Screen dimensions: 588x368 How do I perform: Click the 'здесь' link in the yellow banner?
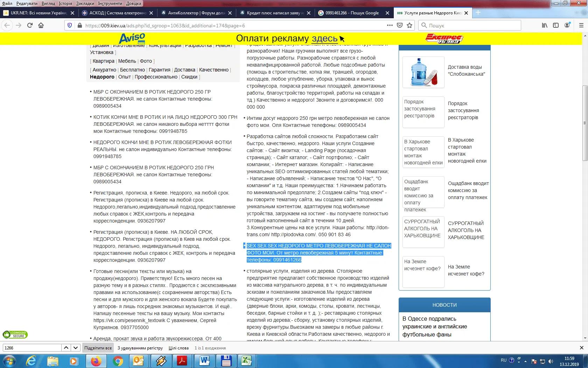pos(324,39)
